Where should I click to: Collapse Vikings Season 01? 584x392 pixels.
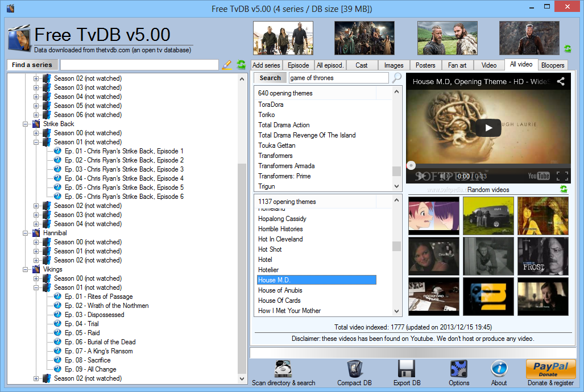(x=36, y=288)
